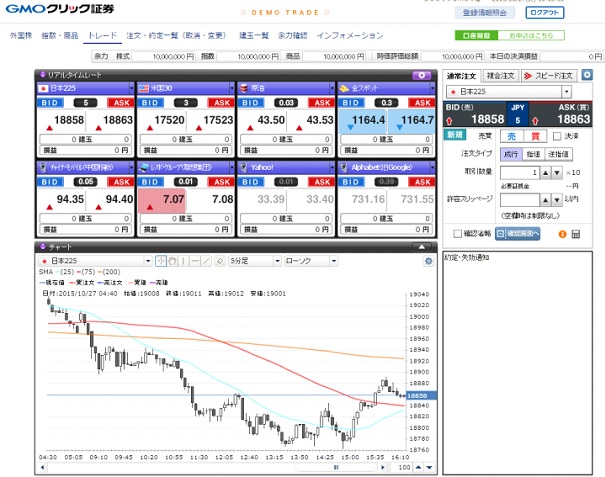The width and height of the screenshot is (605, 477).
Task: Select 逆指値 stop order type
Action: click(x=558, y=154)
